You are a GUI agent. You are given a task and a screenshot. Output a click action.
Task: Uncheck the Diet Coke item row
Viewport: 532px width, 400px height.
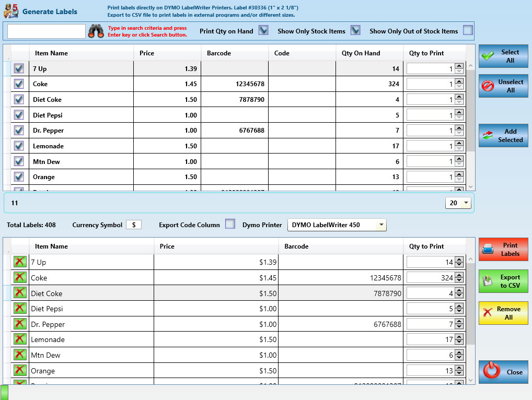pos(19,99)
